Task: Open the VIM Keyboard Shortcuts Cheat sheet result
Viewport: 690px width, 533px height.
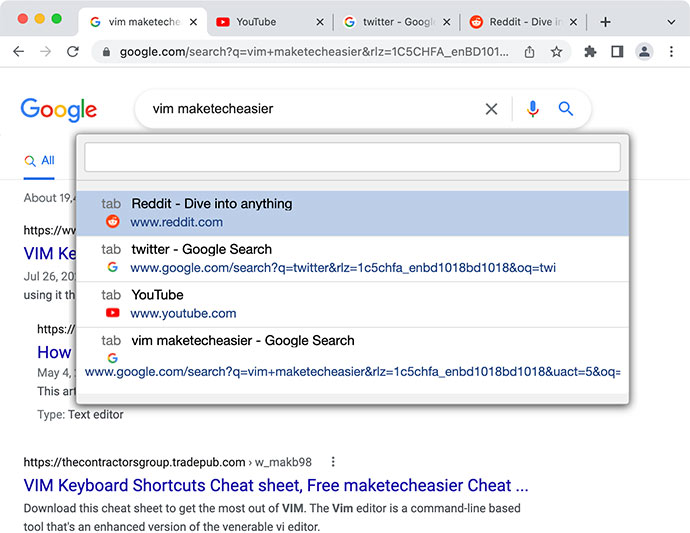Action: click(x=276, y=485)
